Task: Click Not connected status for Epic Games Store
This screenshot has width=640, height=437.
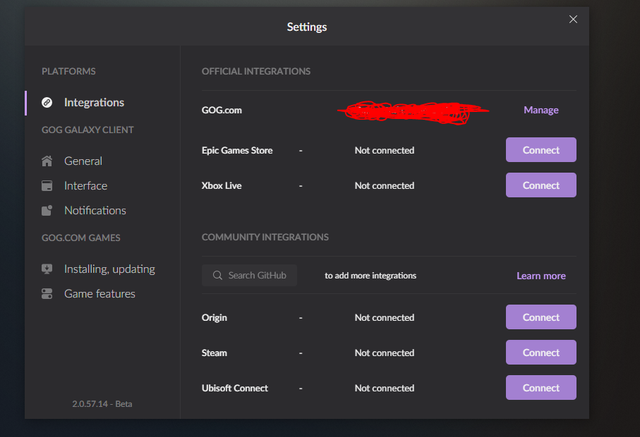Action: point(384,151)
